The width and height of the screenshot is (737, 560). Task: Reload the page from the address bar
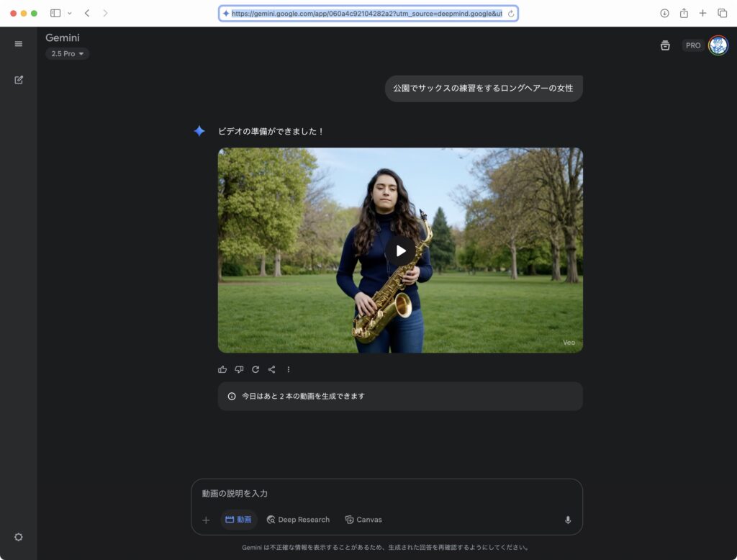(x=511, y=14)
